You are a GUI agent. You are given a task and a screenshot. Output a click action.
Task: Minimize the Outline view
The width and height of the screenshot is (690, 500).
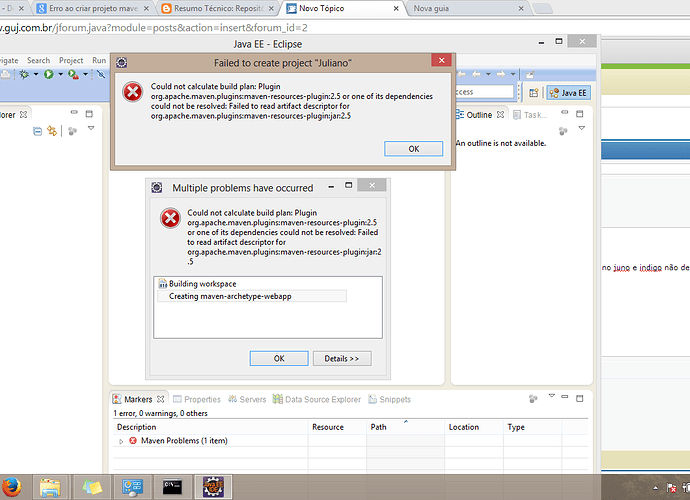tap(565, 113)
